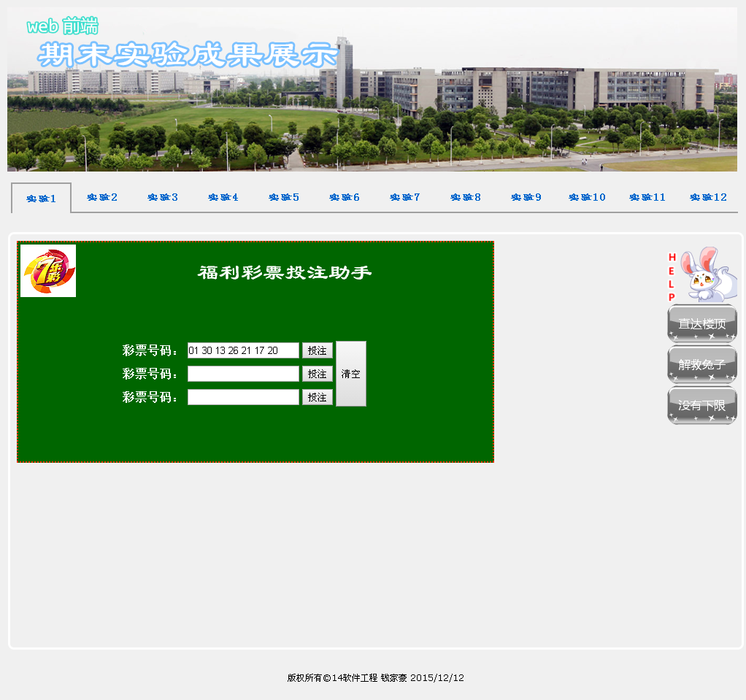Image resolution: width=746 pixels, height=700 pixels.
Task: Open the 实验6 tab
Action: click(x=344, y=197)
